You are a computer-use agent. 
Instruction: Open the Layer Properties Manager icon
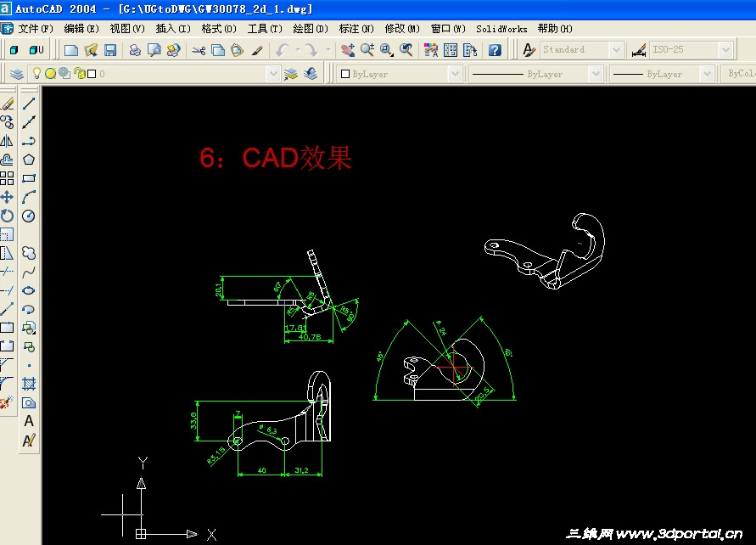click(17, 74)
